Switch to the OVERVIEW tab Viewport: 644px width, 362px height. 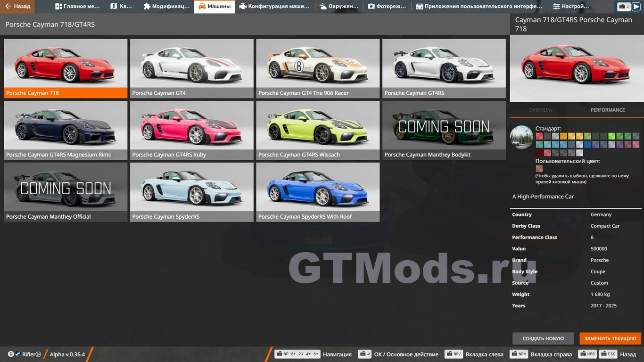(540, 110)
